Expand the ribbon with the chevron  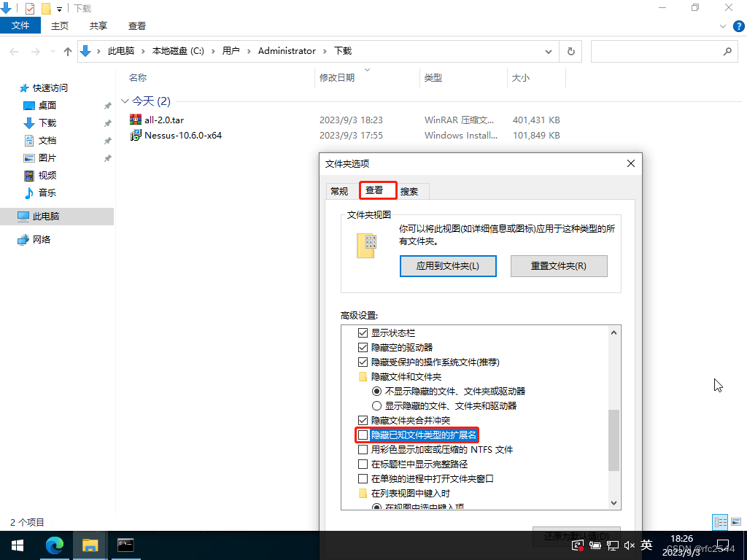point(723,26)
